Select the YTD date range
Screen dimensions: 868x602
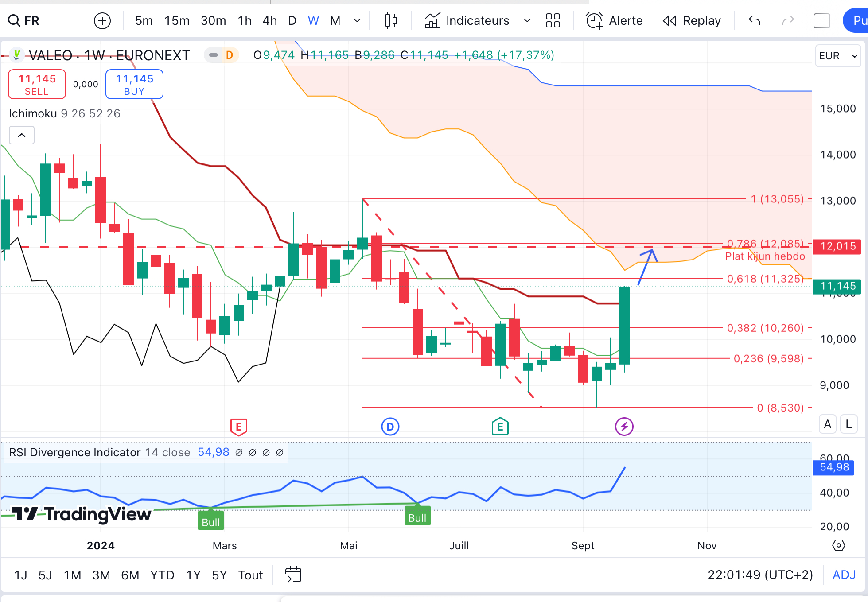pos(162,575)
